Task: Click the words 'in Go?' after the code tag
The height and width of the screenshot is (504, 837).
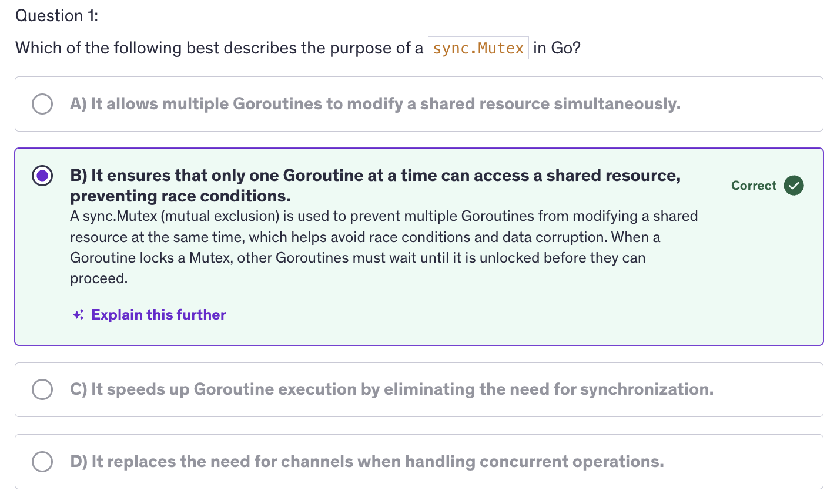Action: [x=557, y=48]
